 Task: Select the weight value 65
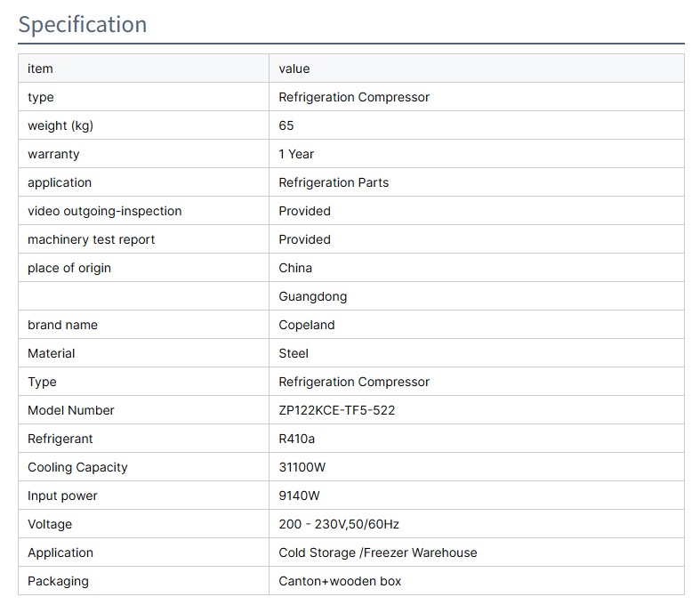[x=286, y=125]
